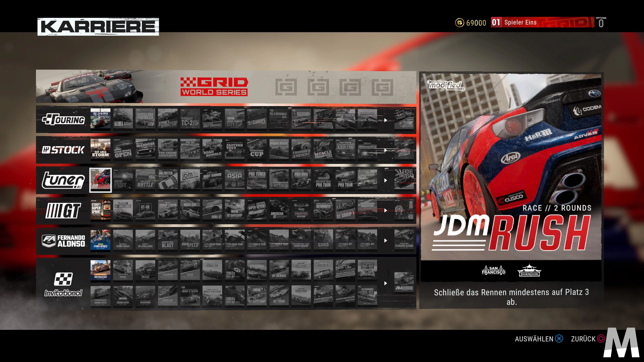Select the TC-1 Europe event tile

coord(257,119)
